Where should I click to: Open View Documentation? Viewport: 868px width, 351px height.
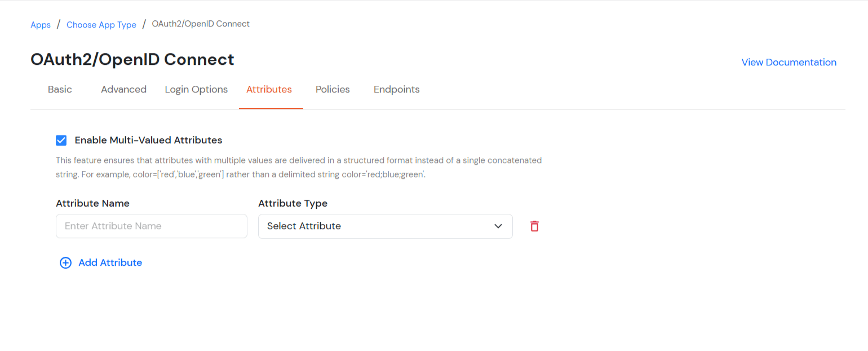[789, 62]
